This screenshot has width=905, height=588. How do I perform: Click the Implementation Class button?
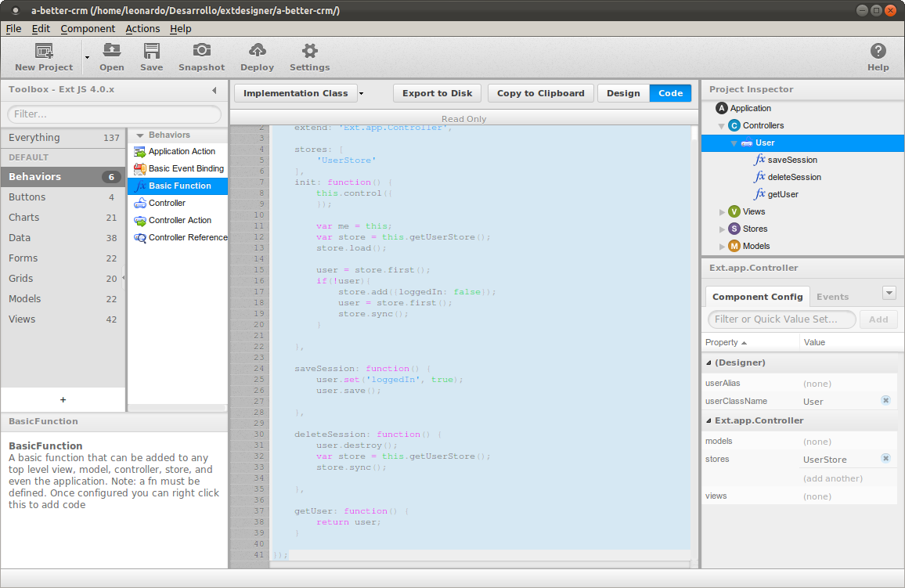click(295, 93)
